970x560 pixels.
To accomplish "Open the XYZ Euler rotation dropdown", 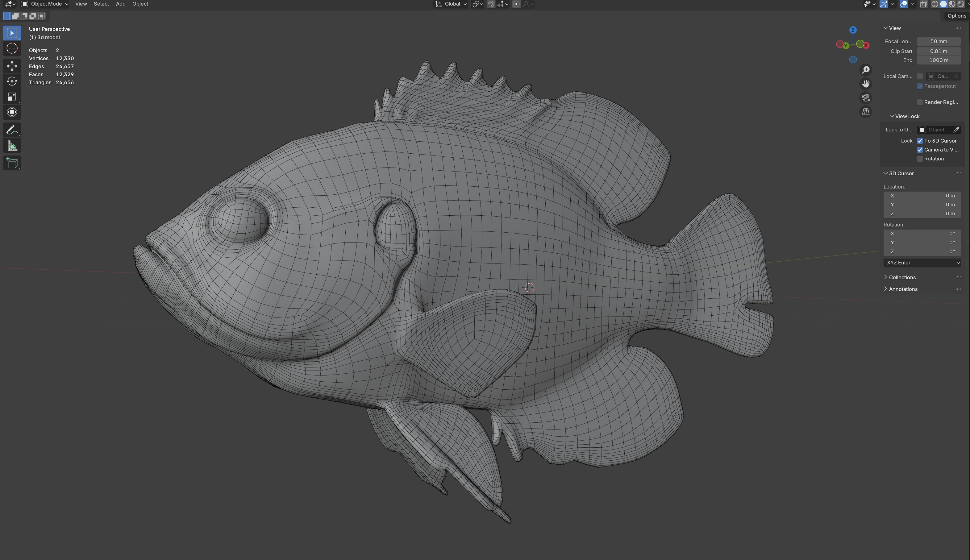I will [x=922, y=263].
